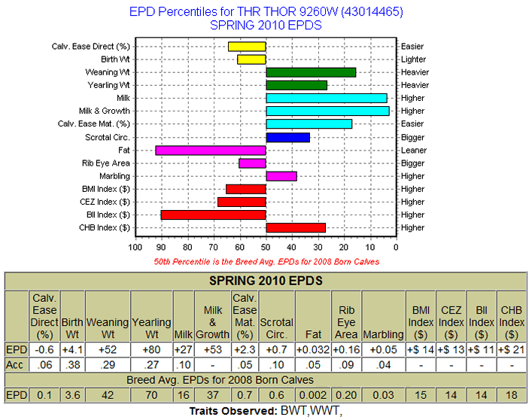Screen dimensions: 532x420
Task: Click the breed average 18 cell
Action: click(512, 395)
